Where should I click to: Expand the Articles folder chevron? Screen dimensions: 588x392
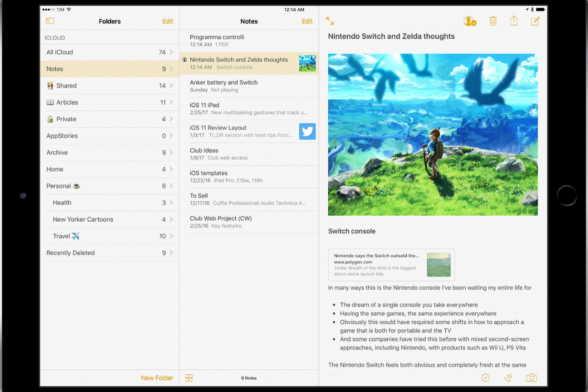pyautogui.click(x=171, y=102)
